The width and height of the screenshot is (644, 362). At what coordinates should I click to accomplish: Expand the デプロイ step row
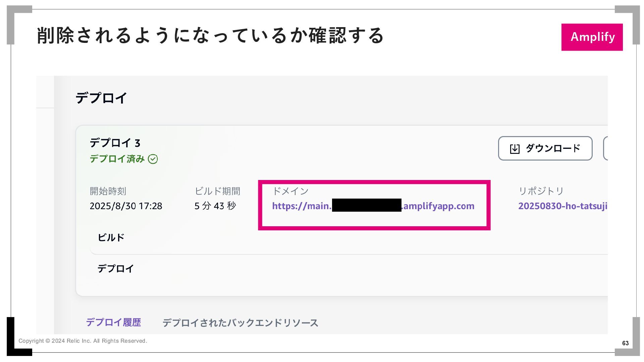pos(349,268)
